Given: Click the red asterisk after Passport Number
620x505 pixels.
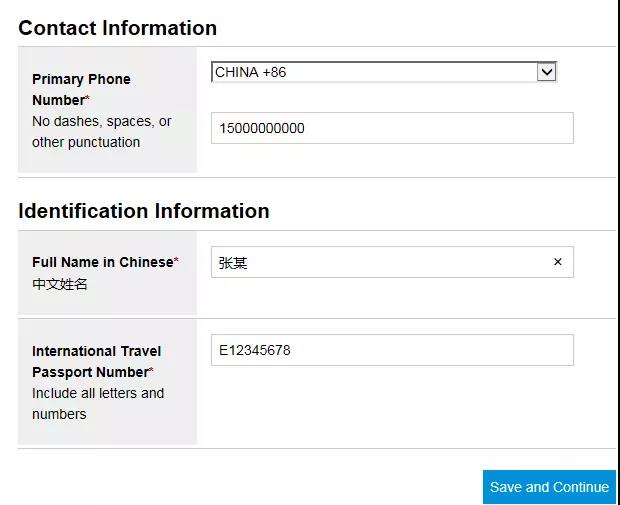Looking at the screenshot, I should point(151,369).
